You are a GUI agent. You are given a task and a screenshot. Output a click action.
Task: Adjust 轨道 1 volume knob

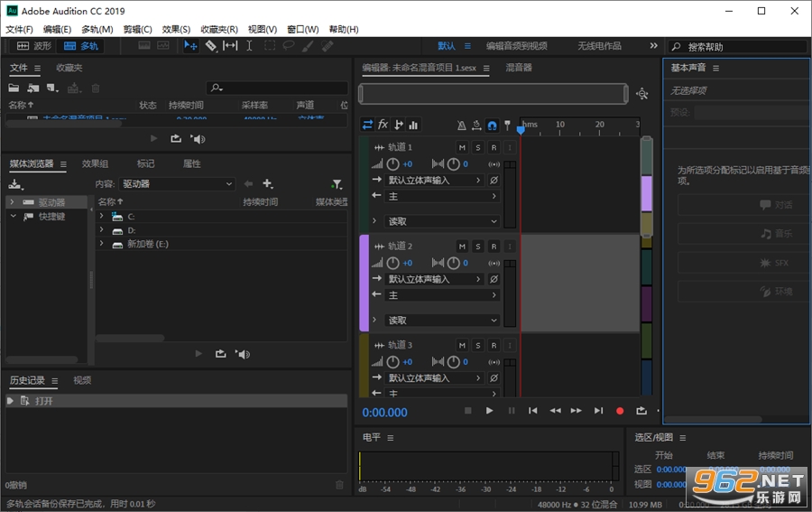pos(393,164)
